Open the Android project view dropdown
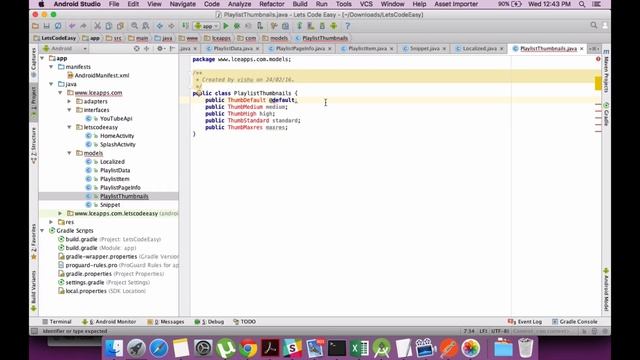The image size is (640, 360). [x=65, y=49]
